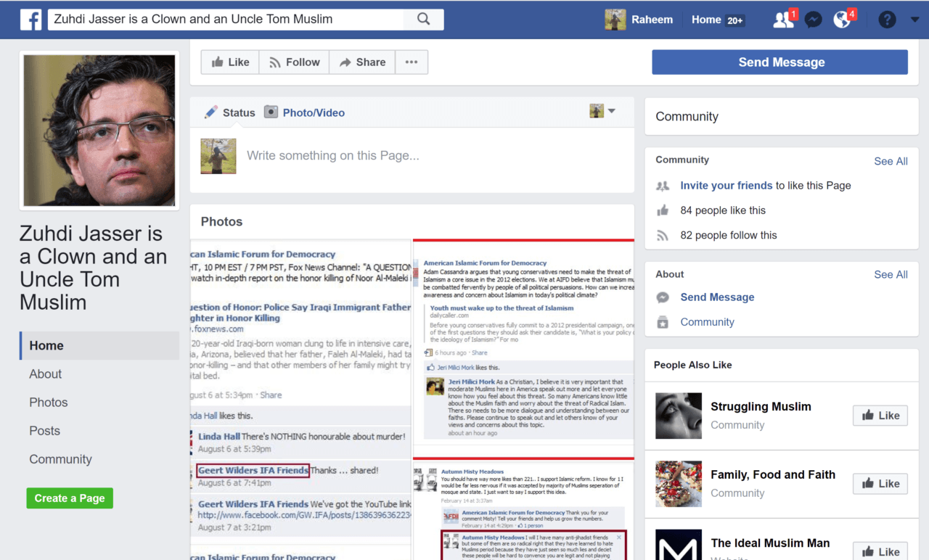Like this page with Like button
Image resolution: width=929 pixels, height=560 pixels.
click(x=230, y=62)
